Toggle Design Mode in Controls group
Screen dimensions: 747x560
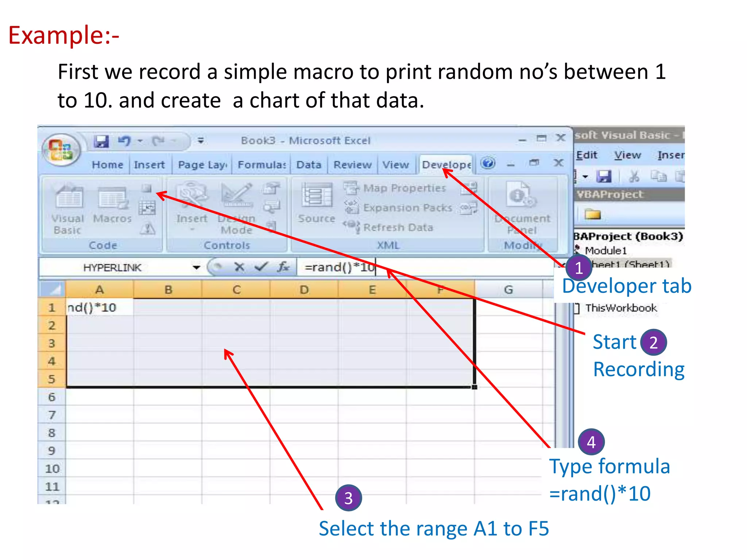(237, 209)
